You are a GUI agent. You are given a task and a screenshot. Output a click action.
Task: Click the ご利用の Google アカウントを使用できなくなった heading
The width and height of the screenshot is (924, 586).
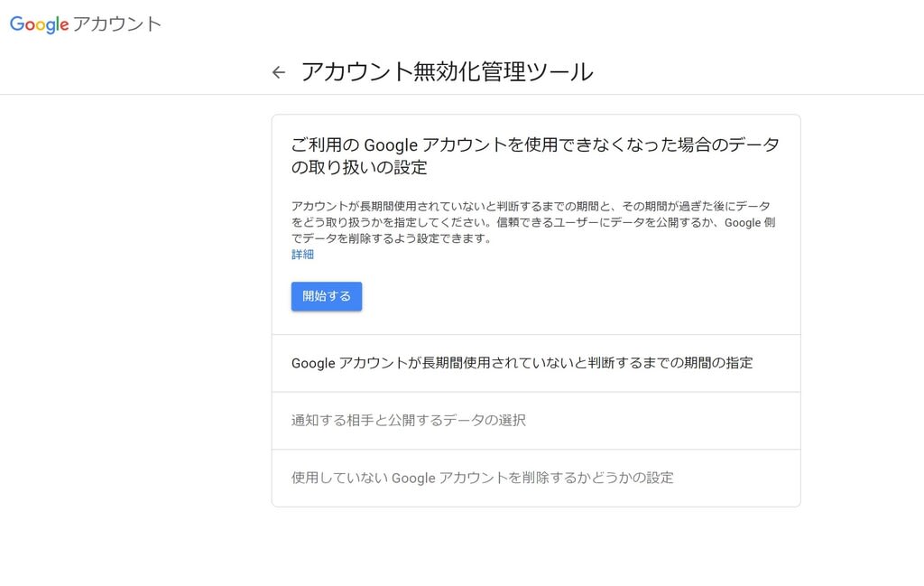point(535,155)
